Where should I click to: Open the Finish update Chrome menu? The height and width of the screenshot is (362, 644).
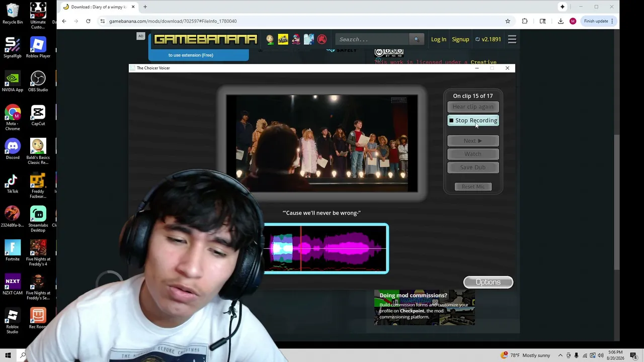[599, 21]
